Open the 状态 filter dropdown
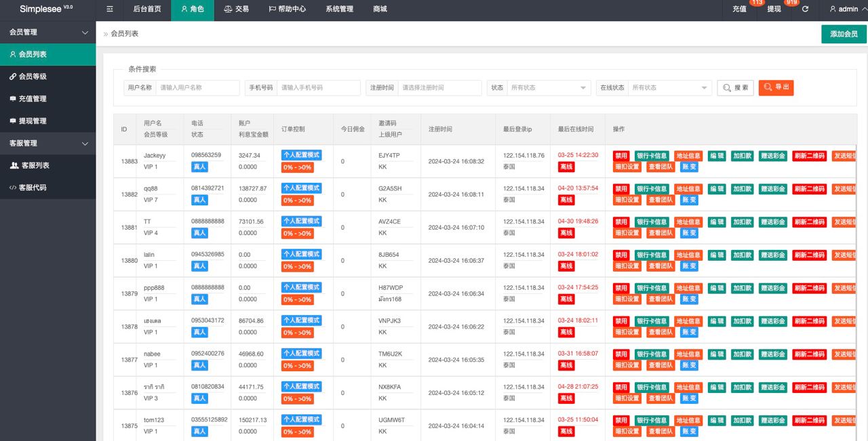The width and height of the screenshot is (868, 441). (549, 88)
